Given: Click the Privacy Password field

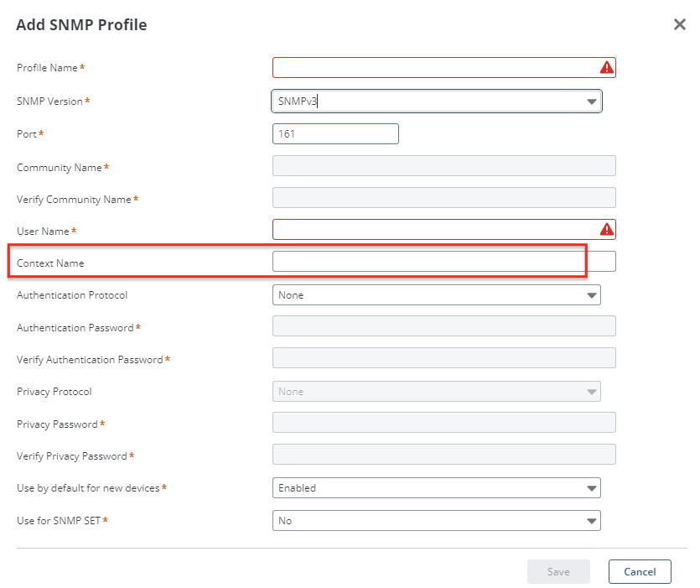Looking at the screenshot, I should point(443,423).
